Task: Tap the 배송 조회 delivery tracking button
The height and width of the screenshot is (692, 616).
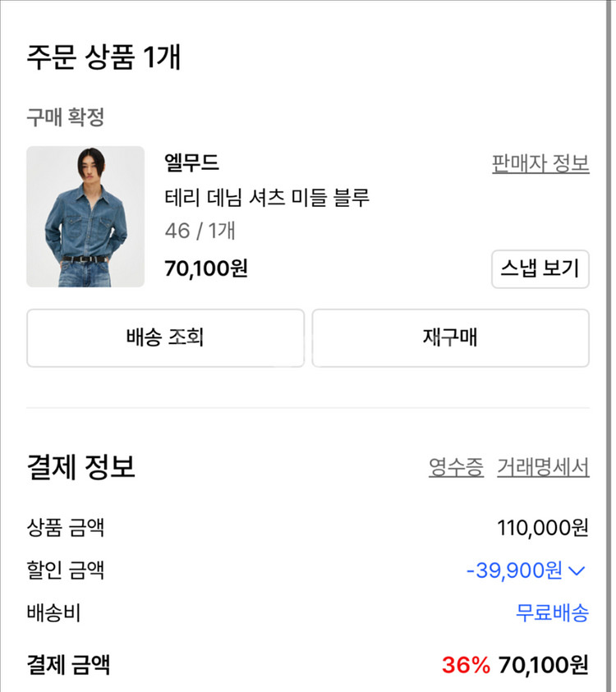Action: tap(165, 337)
